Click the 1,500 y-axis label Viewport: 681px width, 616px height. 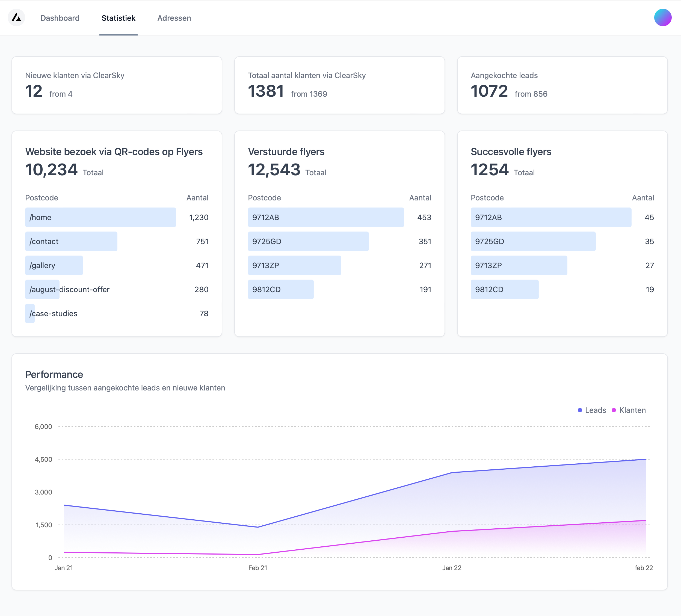click(44, 525)
